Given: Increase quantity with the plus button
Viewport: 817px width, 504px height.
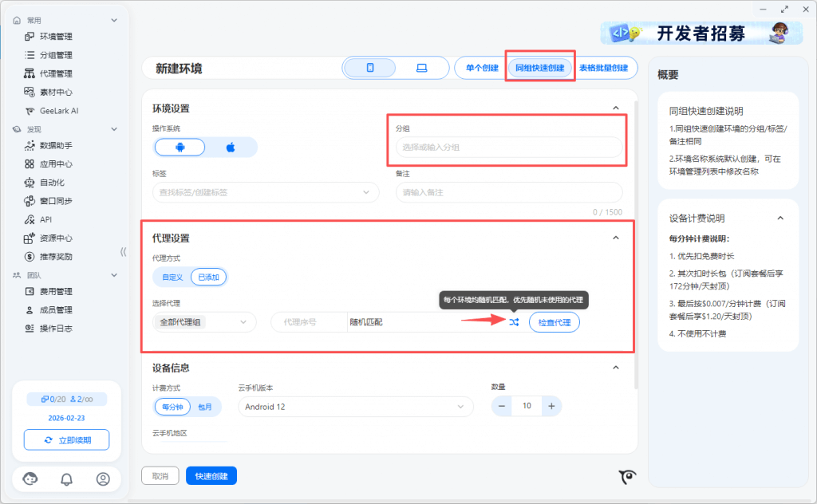Looking at the screenshot, I should (551, 406).
